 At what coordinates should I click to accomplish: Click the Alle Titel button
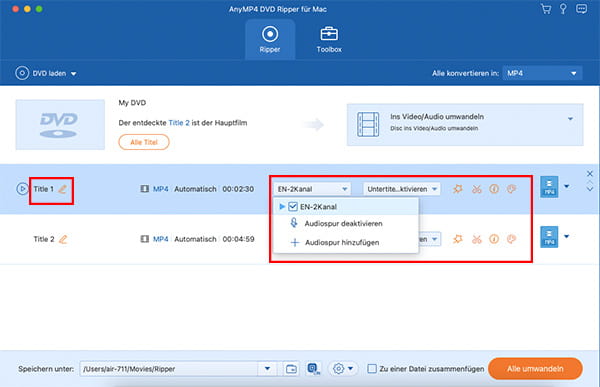coord(144,142)
